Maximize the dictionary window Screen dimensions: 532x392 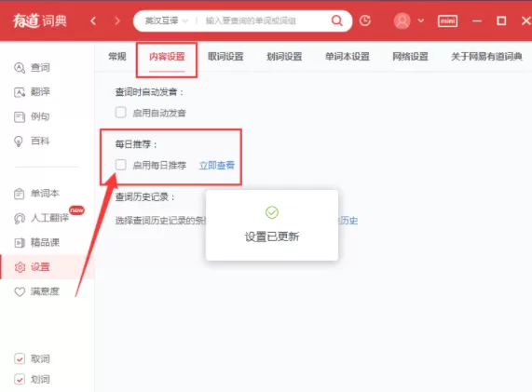[x=501, y=21]
